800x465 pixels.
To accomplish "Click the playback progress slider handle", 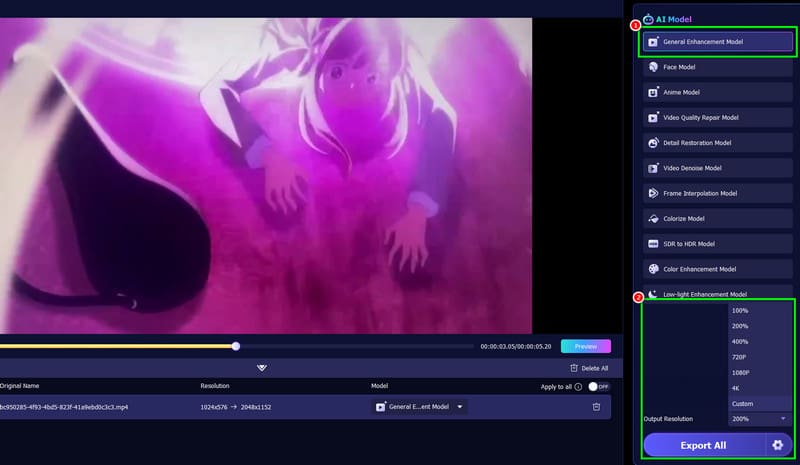I will [x=236, y=346].
